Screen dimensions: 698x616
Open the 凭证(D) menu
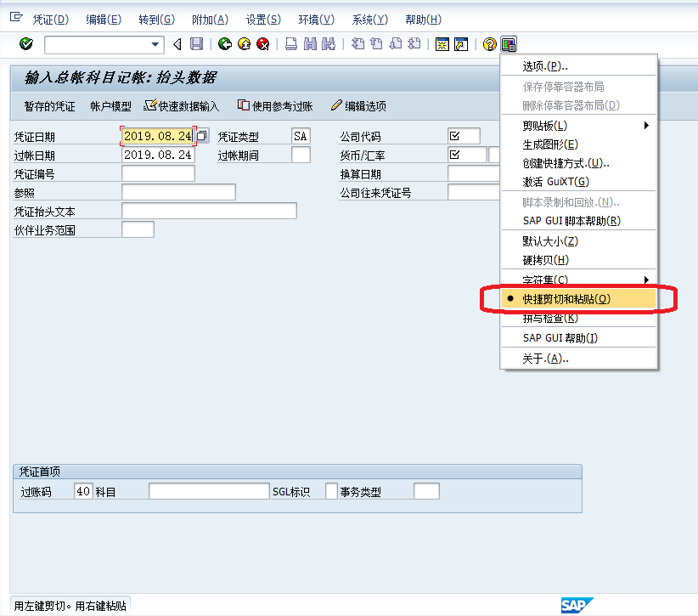pos(51,20)
